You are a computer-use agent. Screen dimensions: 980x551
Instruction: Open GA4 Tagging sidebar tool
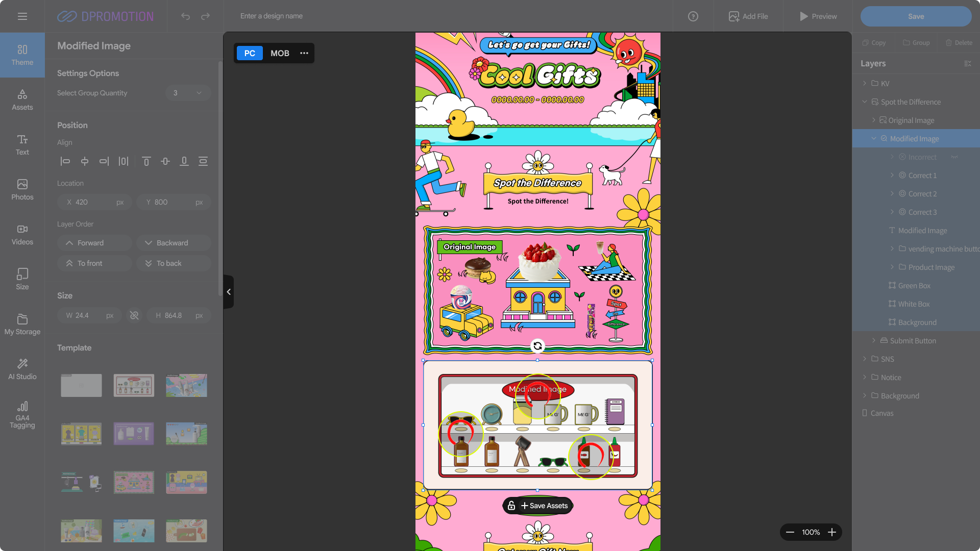tap(22, 414)
